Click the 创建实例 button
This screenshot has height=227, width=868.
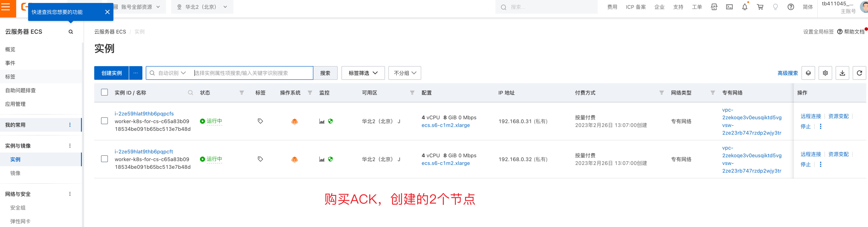pyautogui.click(x=111, y=73)
